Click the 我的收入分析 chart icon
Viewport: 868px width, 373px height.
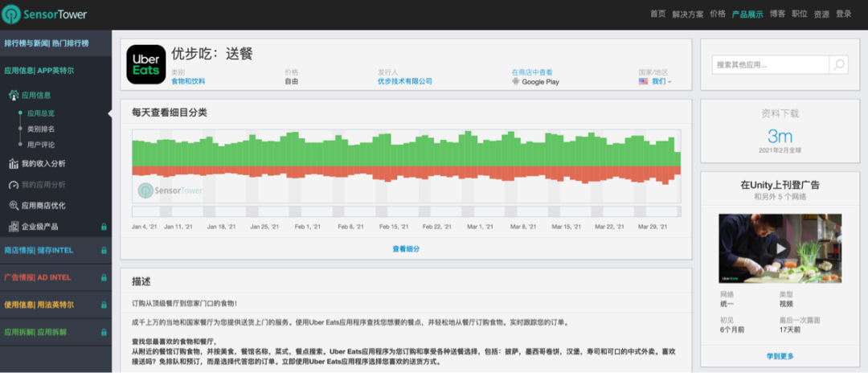(x=14, y=164)
